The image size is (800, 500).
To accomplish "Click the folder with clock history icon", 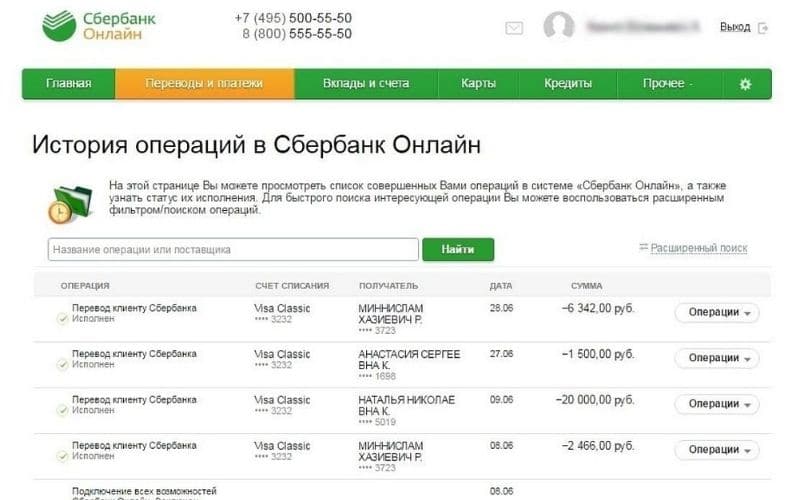I will pos(70,204).
